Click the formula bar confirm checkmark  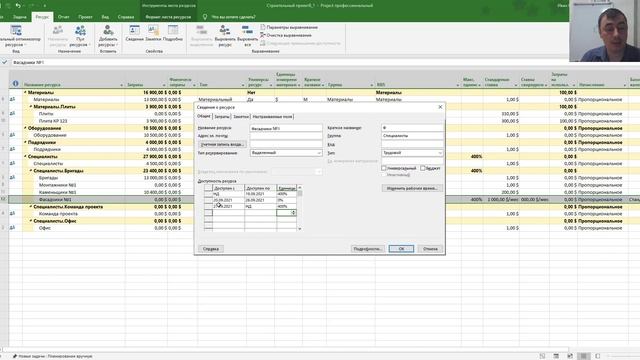[x=4, y=62]
